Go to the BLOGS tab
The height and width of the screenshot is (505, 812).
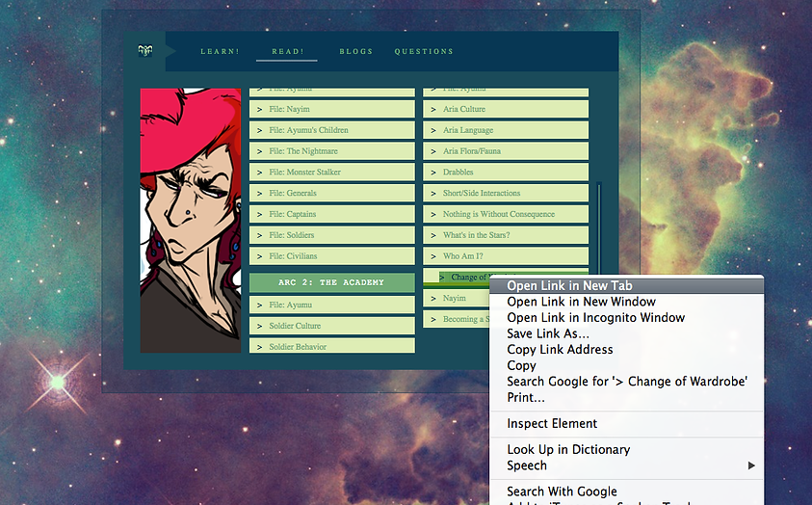[x=355, y=51]
